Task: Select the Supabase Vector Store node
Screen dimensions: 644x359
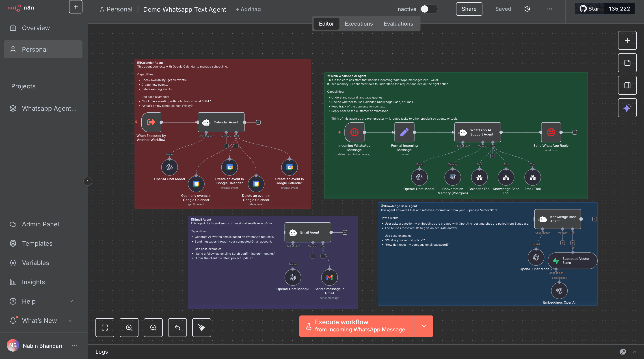Action: (x=573, y=261)
